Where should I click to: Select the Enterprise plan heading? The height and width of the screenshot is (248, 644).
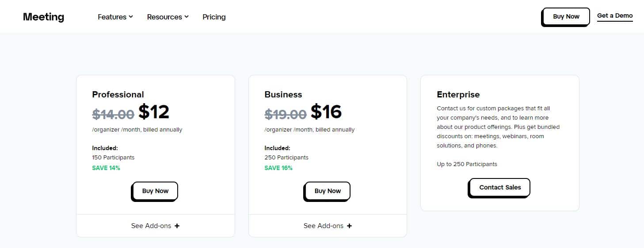pyautogui.click(x=458, y=94)
